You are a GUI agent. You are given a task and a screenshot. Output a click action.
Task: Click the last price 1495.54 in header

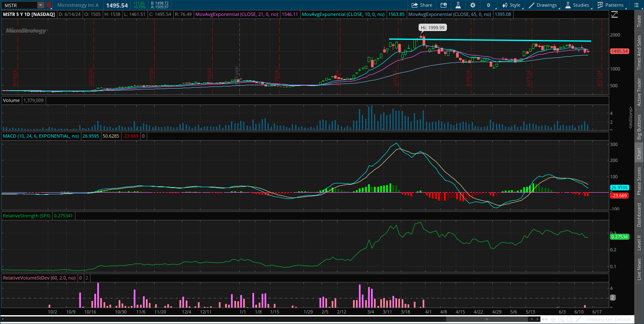[117, 5]
